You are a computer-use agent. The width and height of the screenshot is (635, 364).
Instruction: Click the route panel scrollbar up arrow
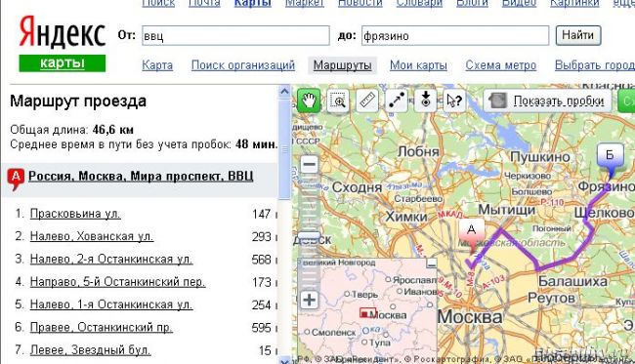tap(284, 92)
